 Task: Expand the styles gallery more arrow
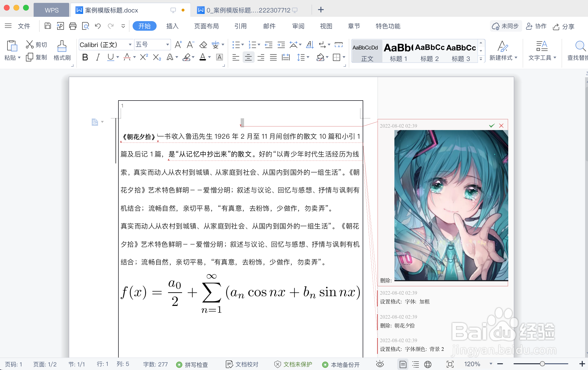pyautogui.click(x=481, y=59)
